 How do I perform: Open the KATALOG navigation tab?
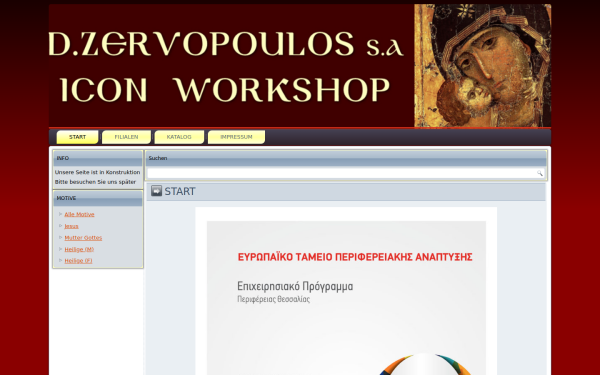179,137
